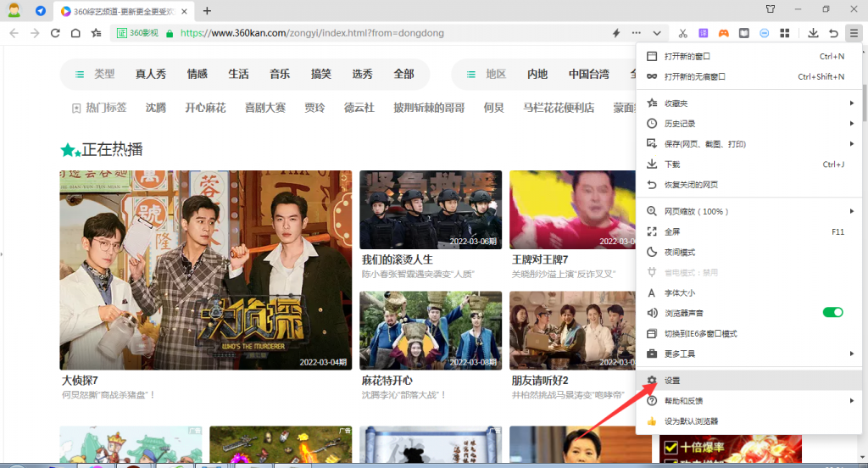Click the purple translate extension icon
Screen dimensions: 868x468
[x=703, y=33]
